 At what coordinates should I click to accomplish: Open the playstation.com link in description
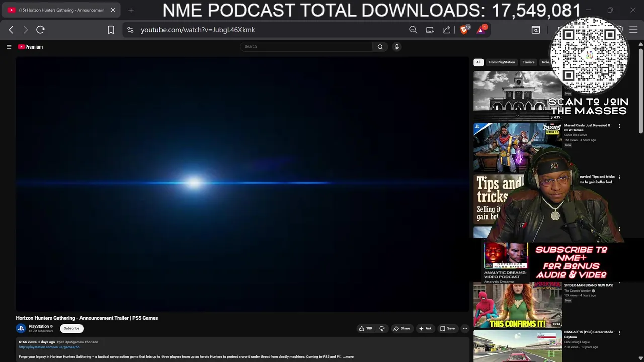(50, 347)
